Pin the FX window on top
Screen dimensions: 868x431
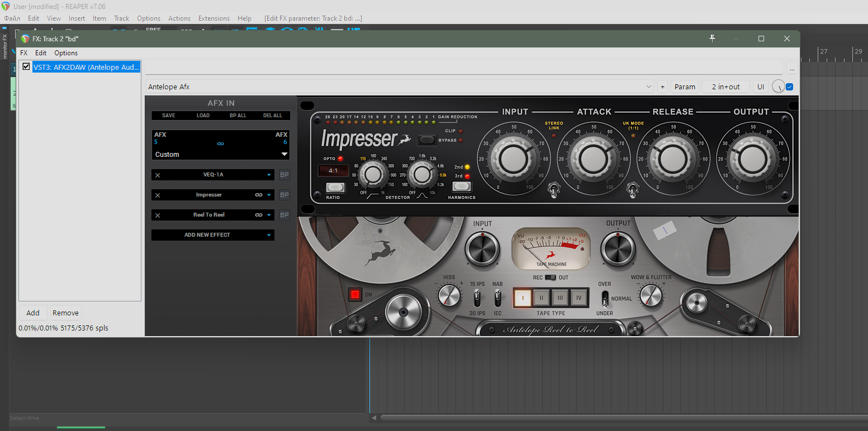712,39
